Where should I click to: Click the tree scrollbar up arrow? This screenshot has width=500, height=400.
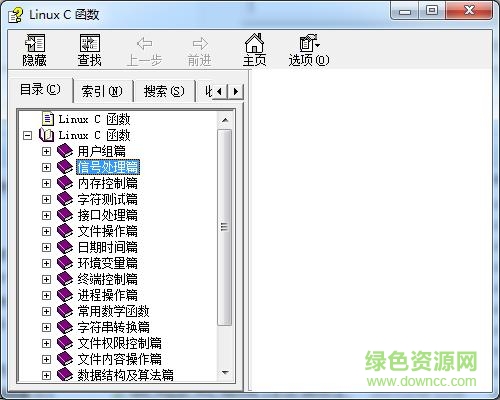tap(225, 120)
